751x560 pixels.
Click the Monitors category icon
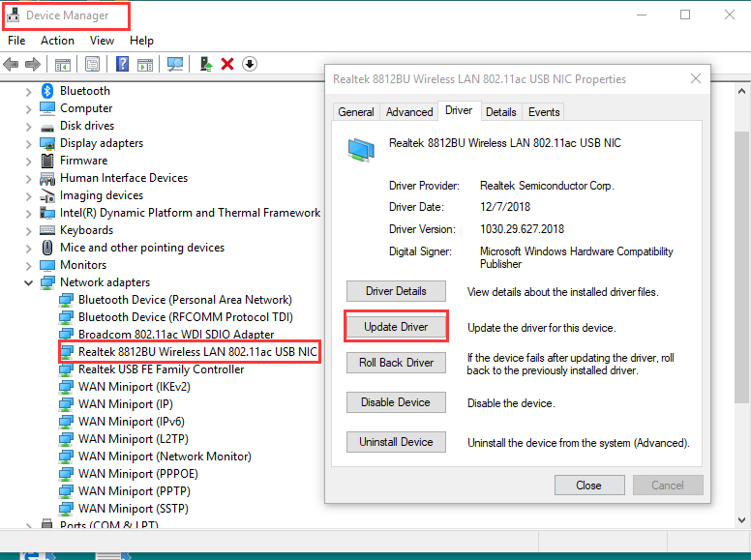point(46,265)
